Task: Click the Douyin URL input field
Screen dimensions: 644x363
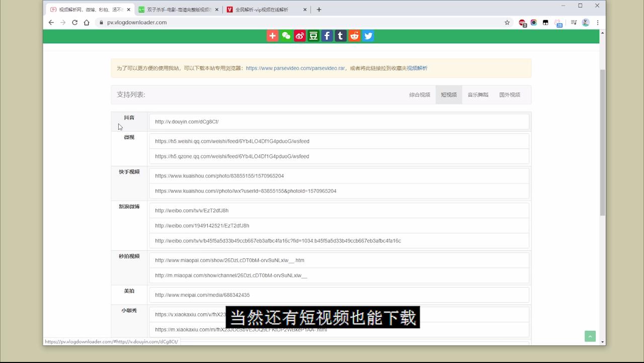Action: (x=337, y=121)
